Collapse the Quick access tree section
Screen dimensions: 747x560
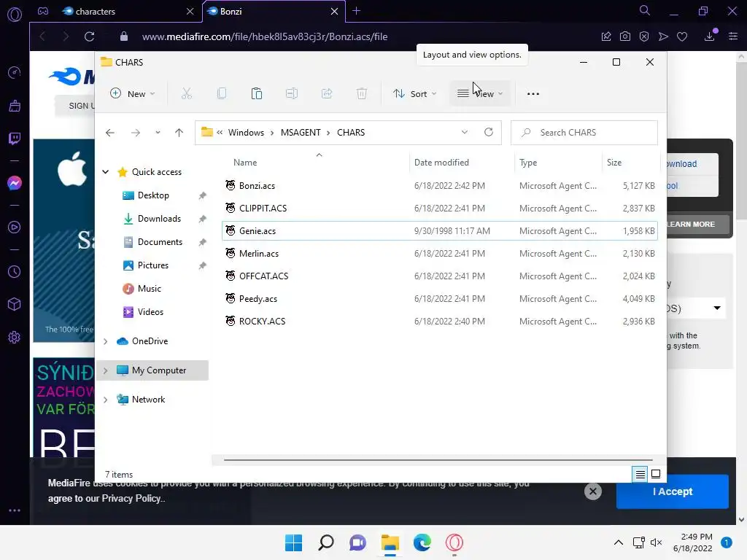click(106, 172)
